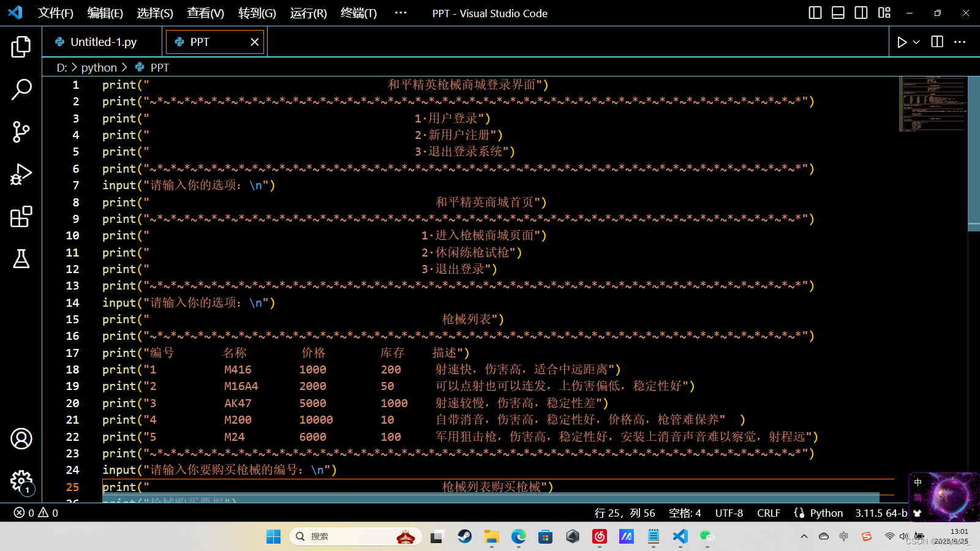Viewport: 980px width, 551px height.
Task: Click the vertical editor scrollbar thumb
Action: [974, 153]
